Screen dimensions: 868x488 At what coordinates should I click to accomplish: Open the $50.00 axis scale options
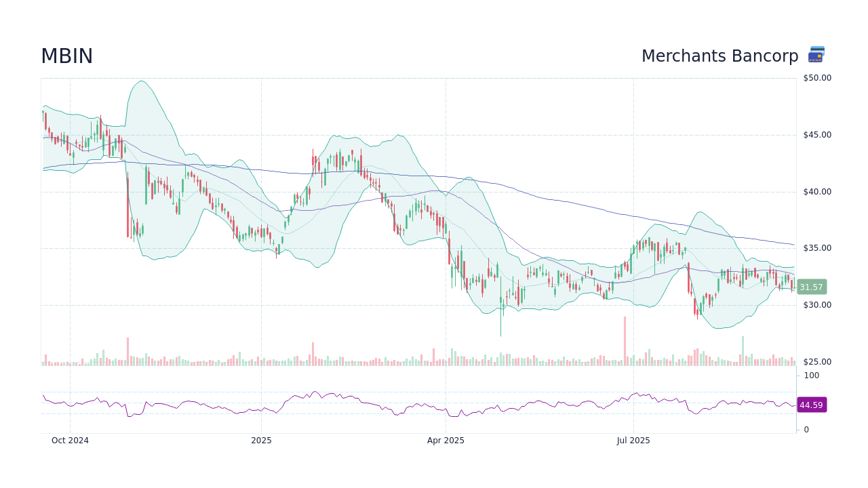(816, 77)
